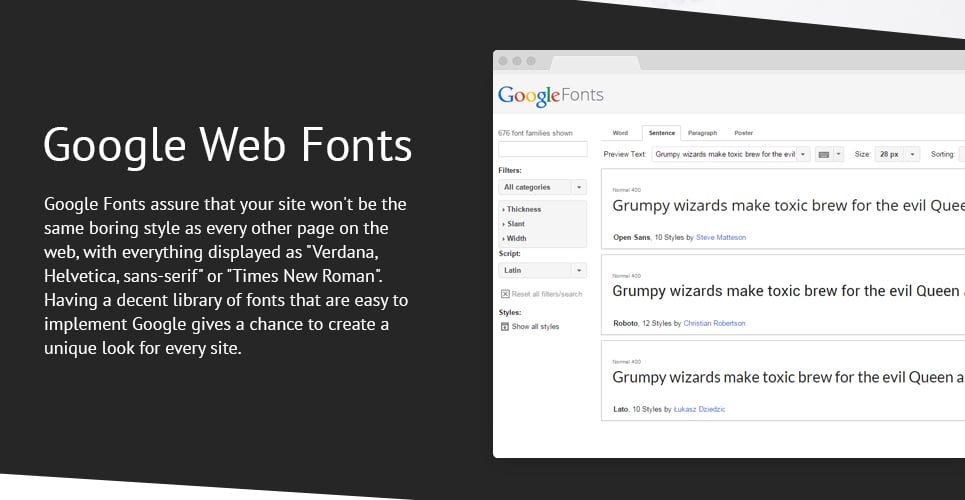
Task: Open the keyboard icon dropdown
Action: pyautogui.click(x=829, y=154)
